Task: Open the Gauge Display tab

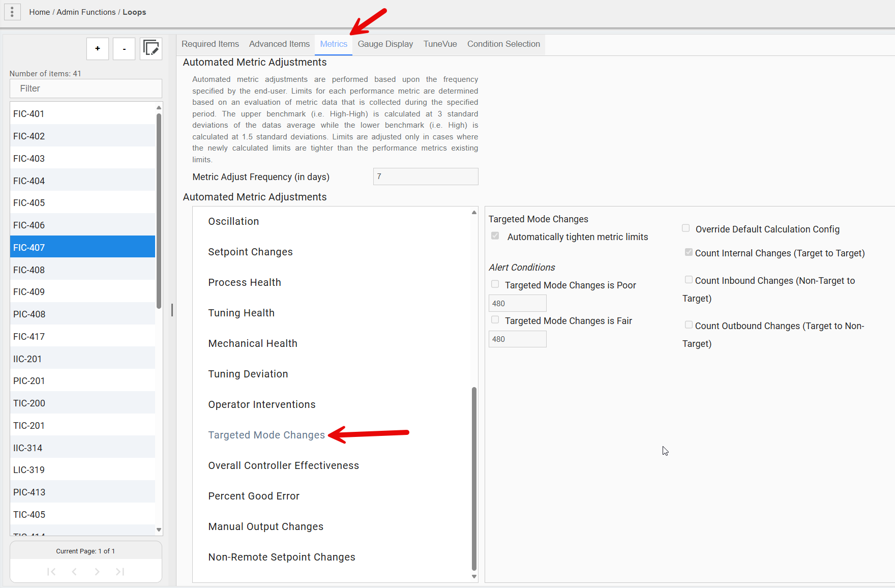Action: (385, 44)
